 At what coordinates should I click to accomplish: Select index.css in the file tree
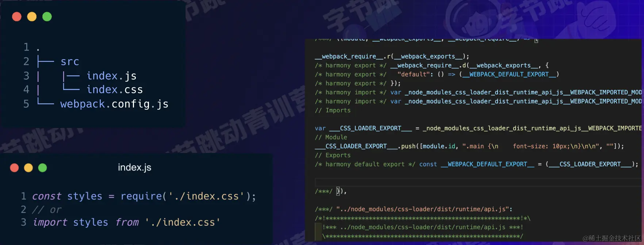[x=115, y=90]
